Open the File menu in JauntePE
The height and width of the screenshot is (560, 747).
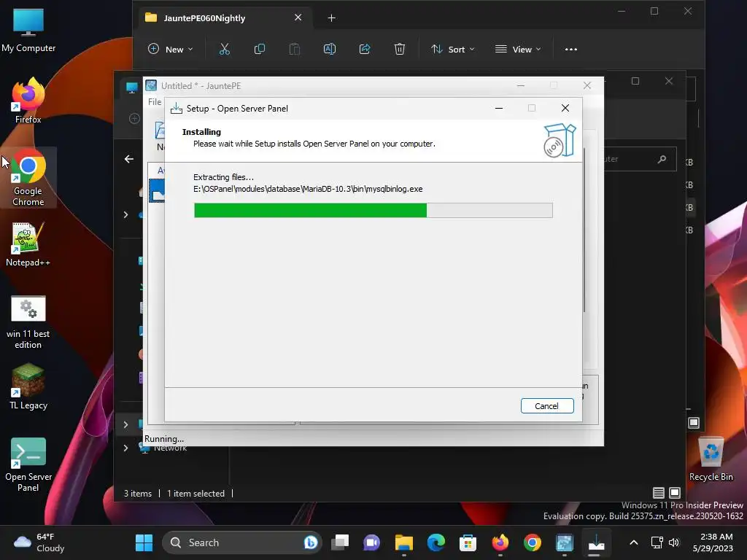pyautogui.click(x=155, y=102)
